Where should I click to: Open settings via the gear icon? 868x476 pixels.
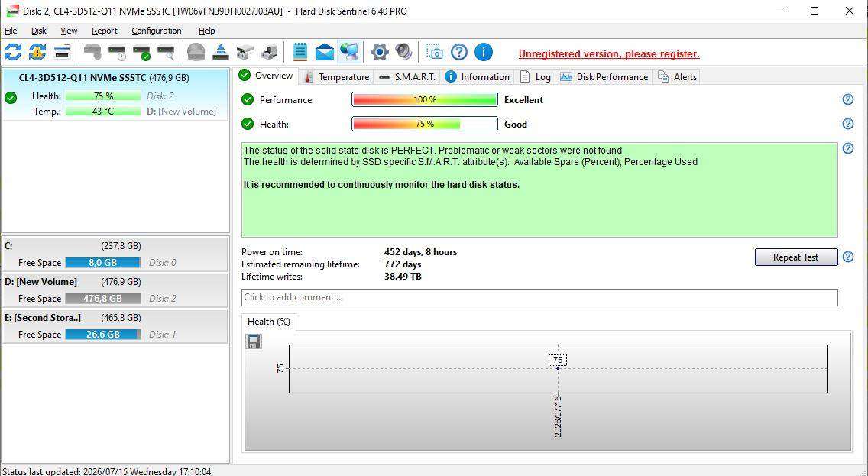coord(380,52)
